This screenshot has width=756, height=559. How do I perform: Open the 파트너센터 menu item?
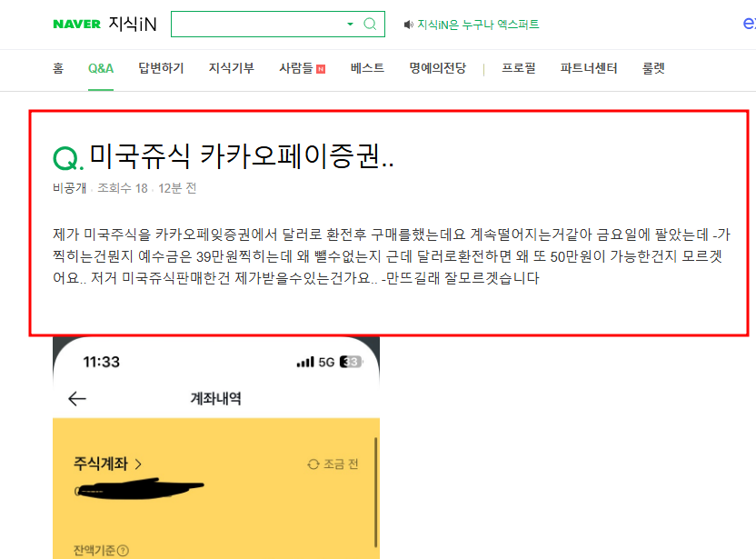click(589, 68)
